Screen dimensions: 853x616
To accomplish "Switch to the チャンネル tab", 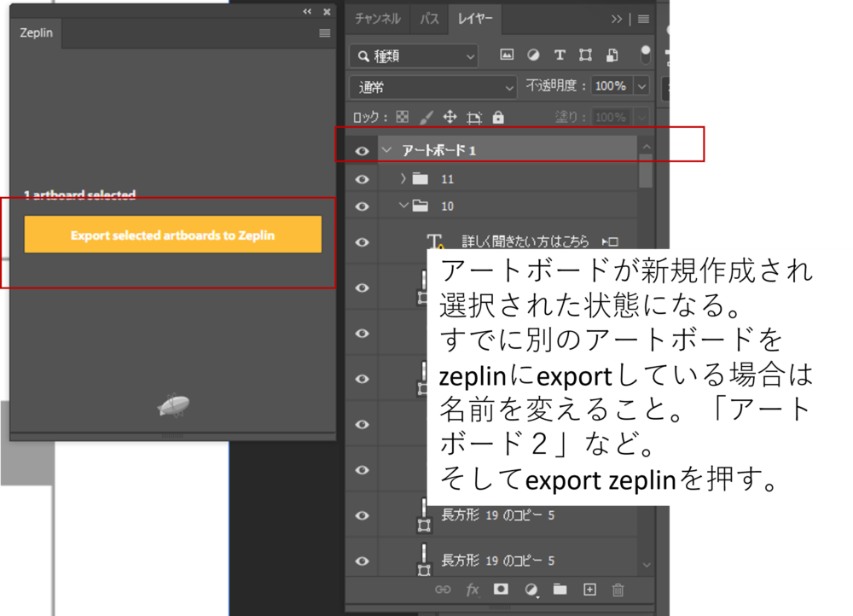I will (377, 19).
